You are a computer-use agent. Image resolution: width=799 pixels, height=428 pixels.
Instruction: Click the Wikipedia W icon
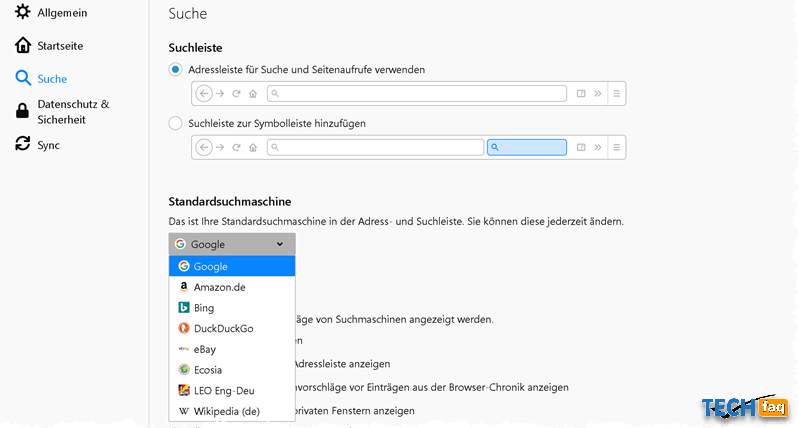pos(184,411)
